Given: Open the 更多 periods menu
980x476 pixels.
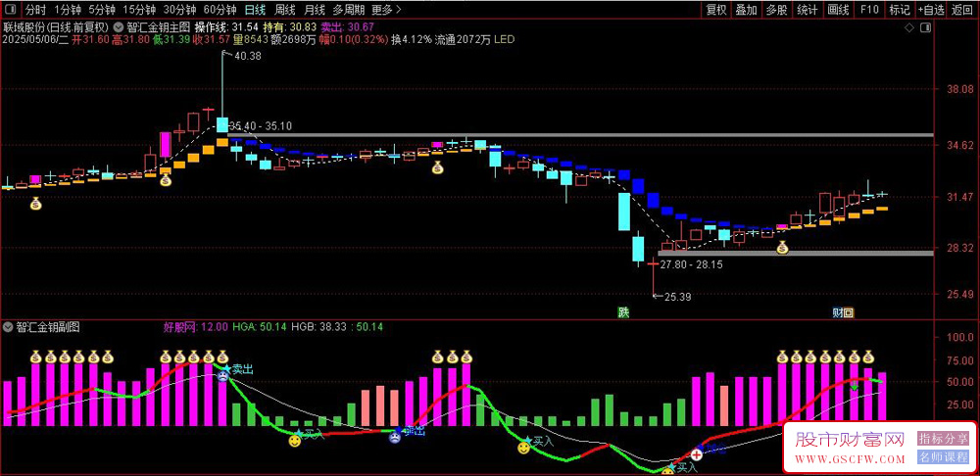Looking at the screenshot, I should [386, 10].
